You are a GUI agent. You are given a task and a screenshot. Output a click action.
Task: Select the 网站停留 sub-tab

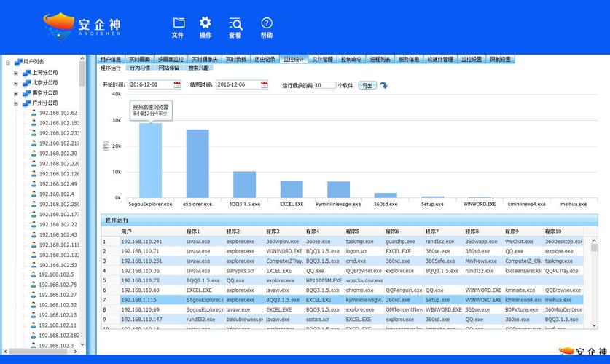coord(169,68)
